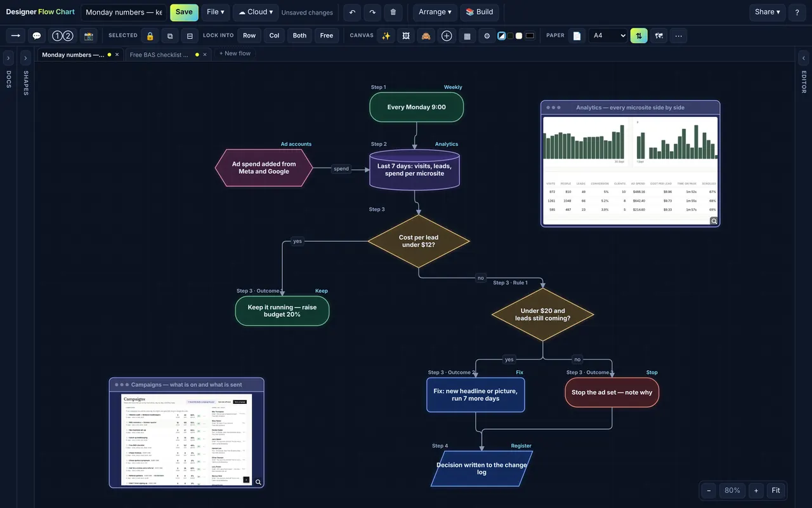Screen dimensions: 812x508
Task: Open the Share dropdown
Action: 768,12
